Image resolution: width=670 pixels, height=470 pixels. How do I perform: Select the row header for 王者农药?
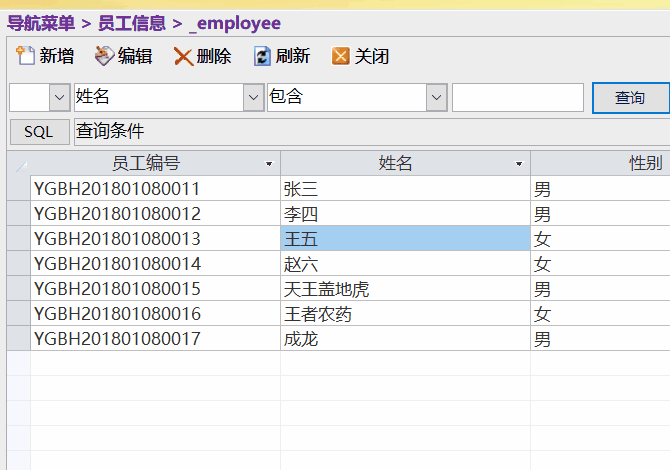[x=19, y=314]
